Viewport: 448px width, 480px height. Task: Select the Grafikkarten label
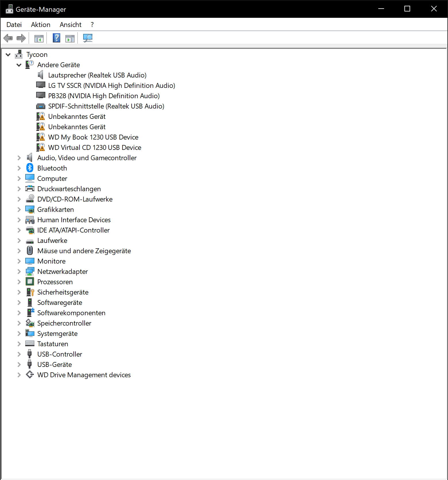(56, 210)
